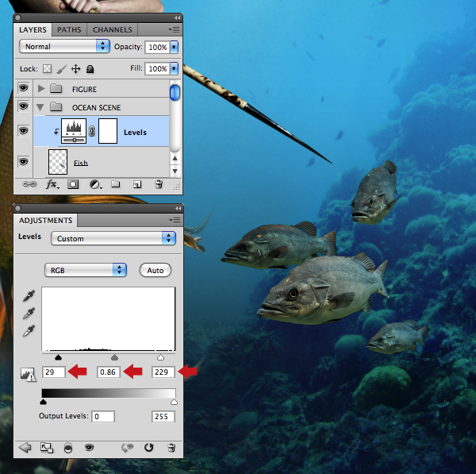Hide the Fish layer
The height and width of the screenshot is (474, 476).
pos(23,161)
